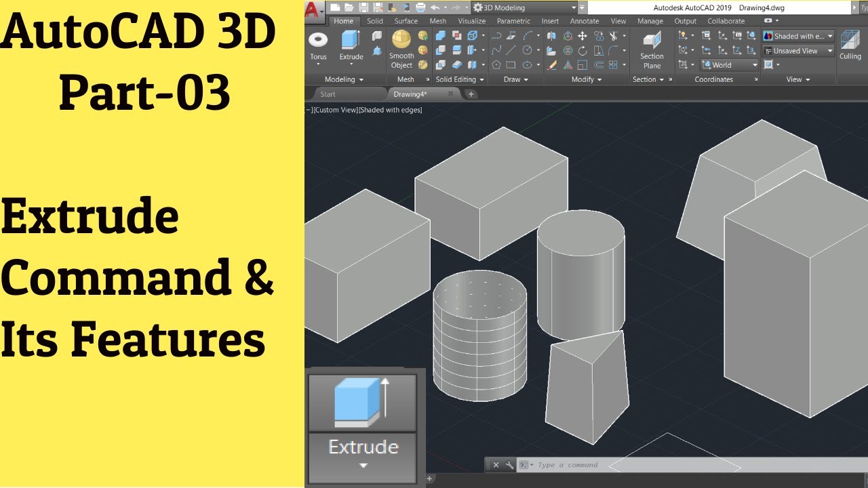Choose the Slice solid tool

457,50
